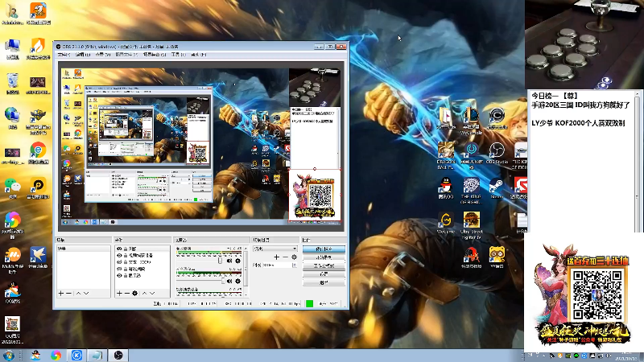
Task: Remove selected scene with minus icon
Action: 68,294
